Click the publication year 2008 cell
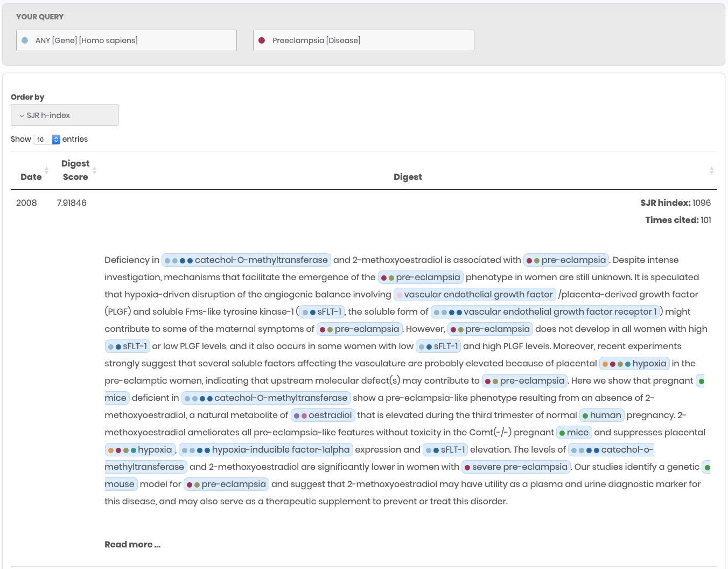Viewport: 728px width, 569px height. [26, 203]
